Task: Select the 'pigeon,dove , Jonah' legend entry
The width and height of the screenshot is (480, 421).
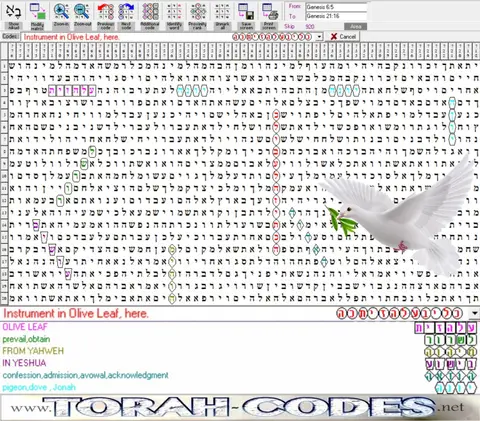Action: tap(39, 387)
